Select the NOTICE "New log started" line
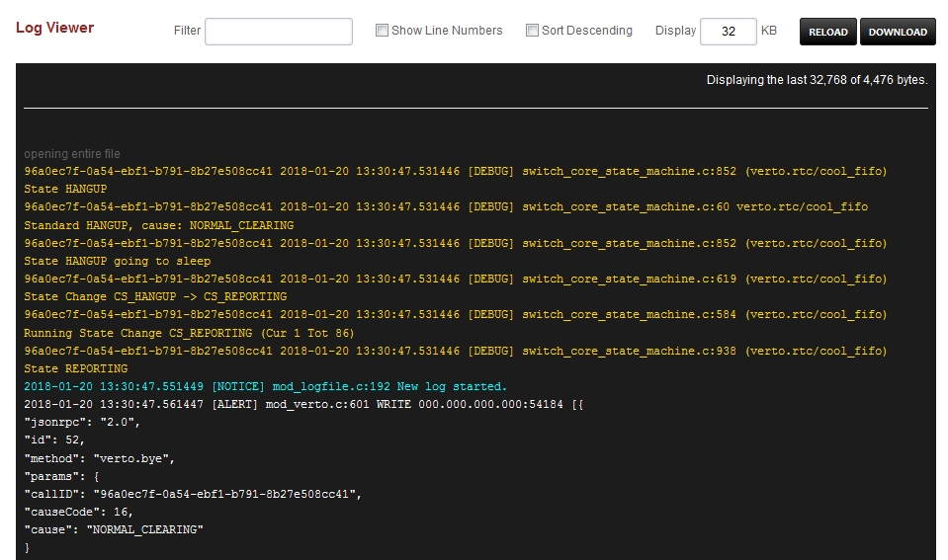 [x=265, y=386]
